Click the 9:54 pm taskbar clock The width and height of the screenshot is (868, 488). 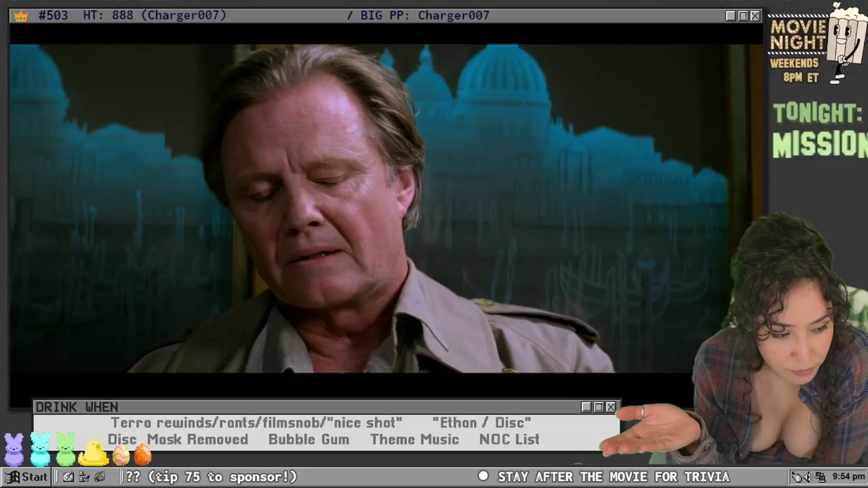pyautogui.click(x=848, y=477)
